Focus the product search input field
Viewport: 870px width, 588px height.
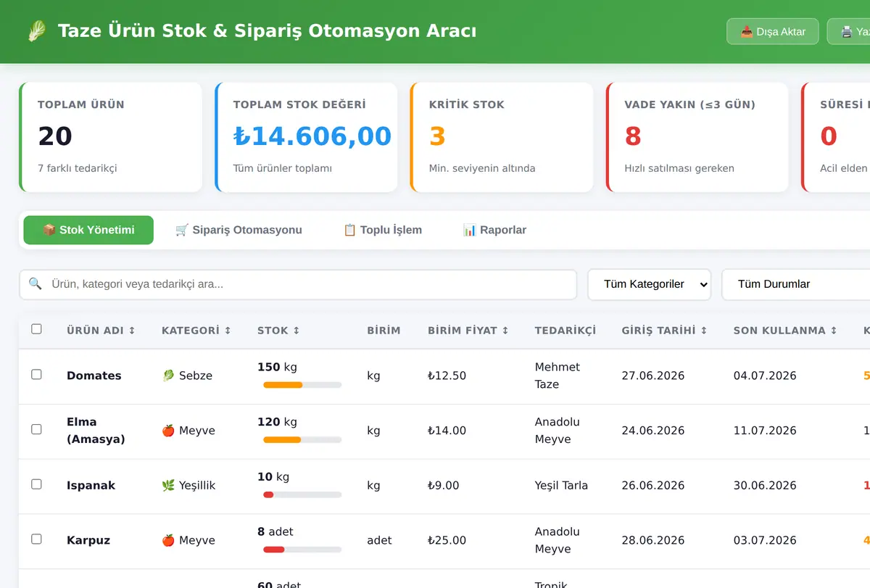298,284
